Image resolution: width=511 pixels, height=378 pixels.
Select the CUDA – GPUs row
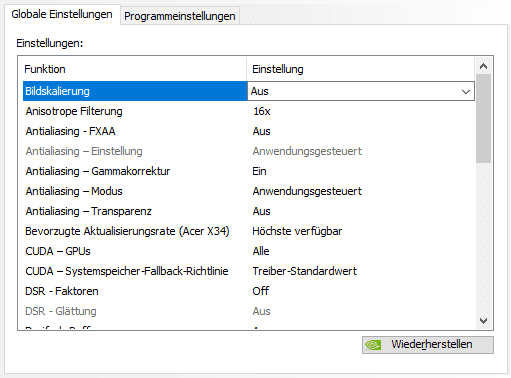pyautogui.click(x=249, y=251)
